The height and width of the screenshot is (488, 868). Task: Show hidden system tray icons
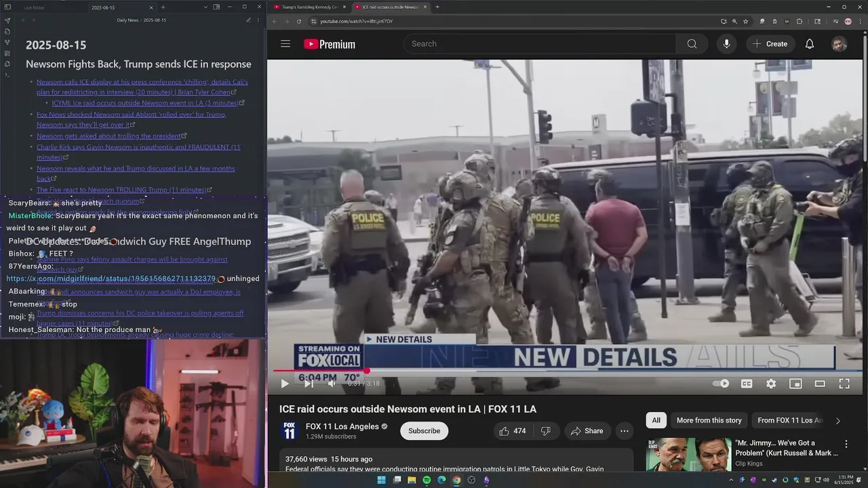coord(731,480)
